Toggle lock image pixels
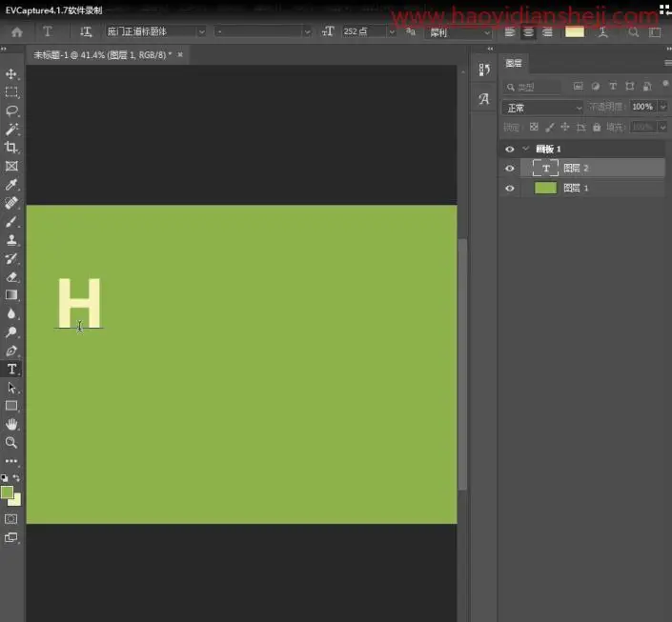The height and width of the screenshot is (622, 672). (550, 127)
